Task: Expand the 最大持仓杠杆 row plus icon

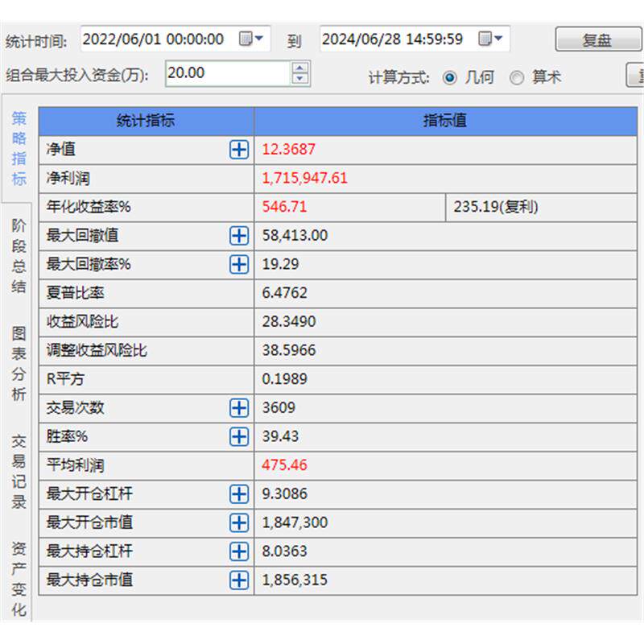Action: click(238, 551)
